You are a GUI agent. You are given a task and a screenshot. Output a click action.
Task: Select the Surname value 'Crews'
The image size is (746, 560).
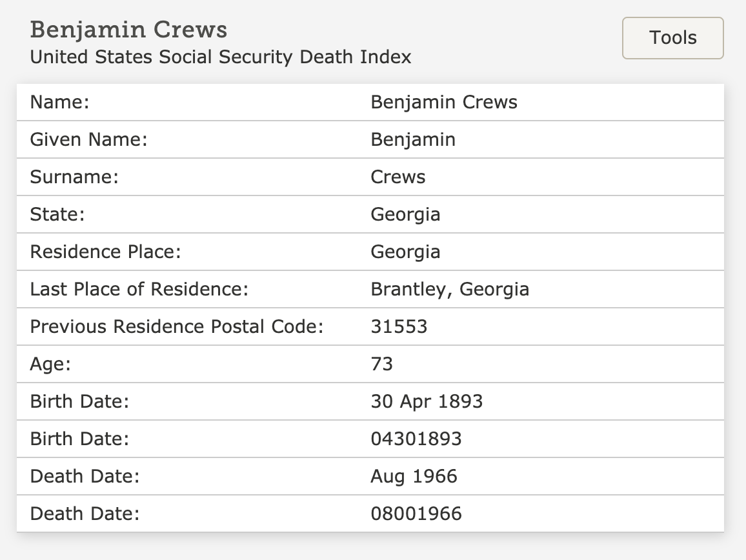point(398,177)
